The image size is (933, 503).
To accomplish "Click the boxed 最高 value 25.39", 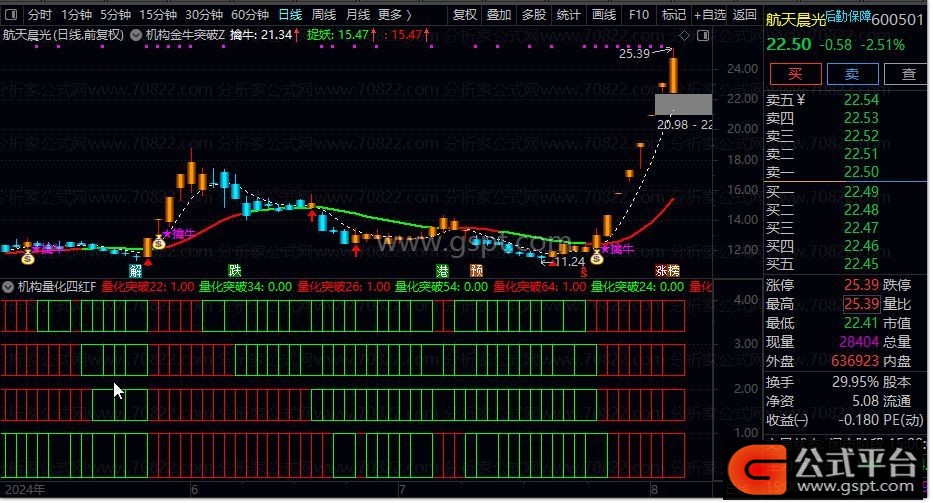I will pos(861,304).
